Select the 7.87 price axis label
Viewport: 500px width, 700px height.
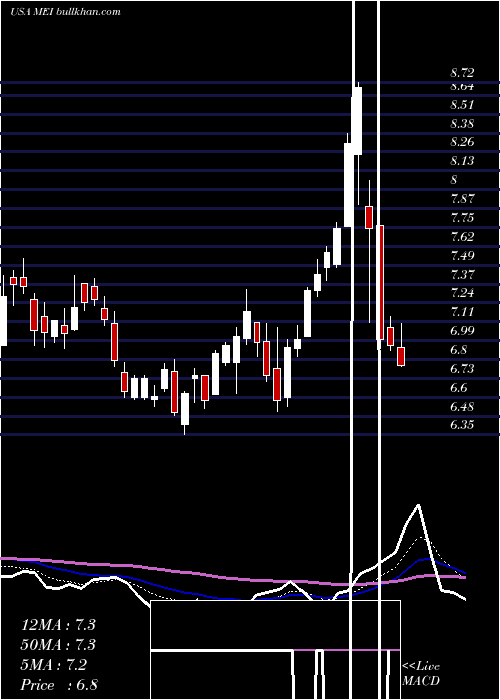[462, 199]
